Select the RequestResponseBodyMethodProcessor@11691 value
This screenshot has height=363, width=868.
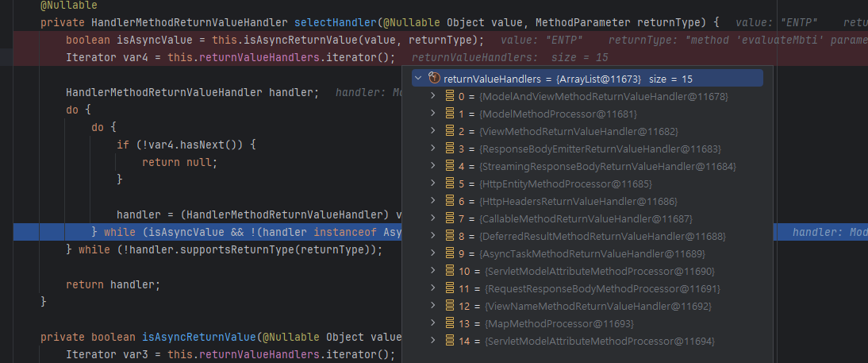602,289
